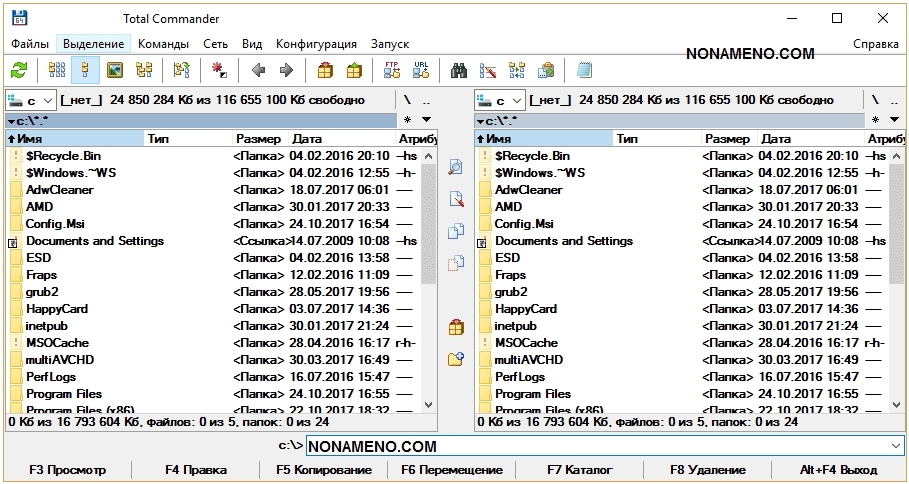Image resolution: width=909 pixels, height=484 pixels.
Task: Click F8 Удаление button
Action: click(708, 470)
